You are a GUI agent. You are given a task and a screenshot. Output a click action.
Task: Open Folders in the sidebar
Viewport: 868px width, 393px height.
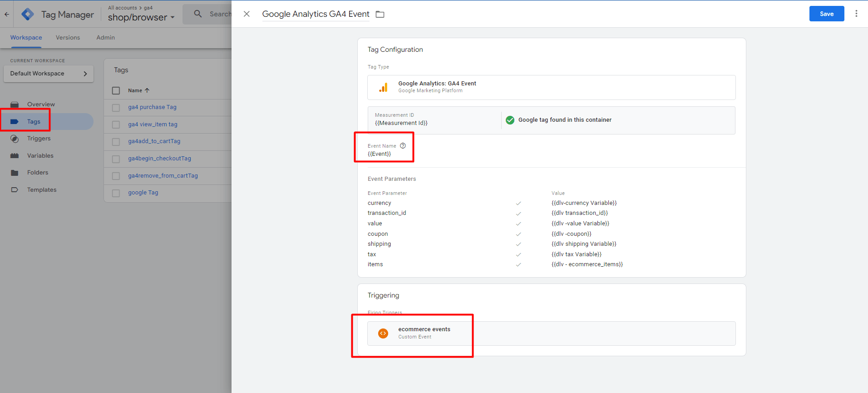[38, 173]
